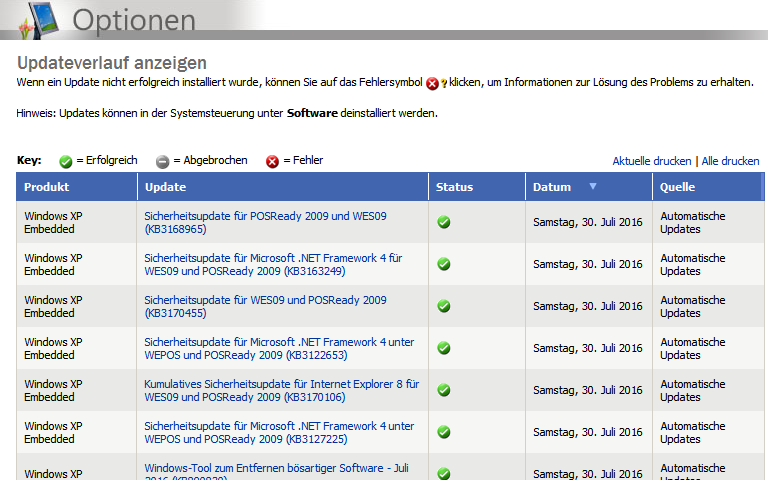
Task: Click the success status icon for KB3163249
Action: pos(444,264)
